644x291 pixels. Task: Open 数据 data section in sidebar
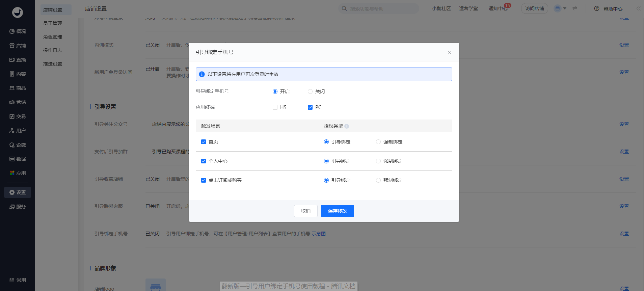pos(18,159)
